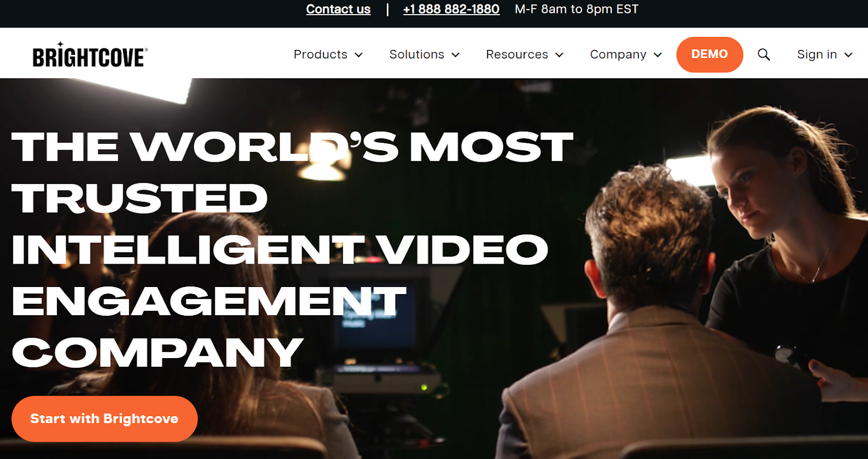Click the chevron arrow beside Solutions
Image resolution: width=868 pixels, height=459 pixels.
pyautogui.click(x=456, y=55)
